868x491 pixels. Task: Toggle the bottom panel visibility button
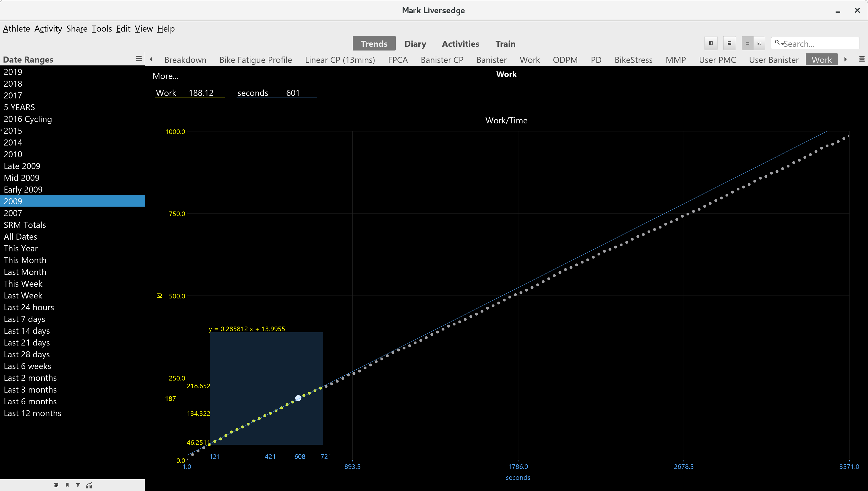(x=729, y=43)
